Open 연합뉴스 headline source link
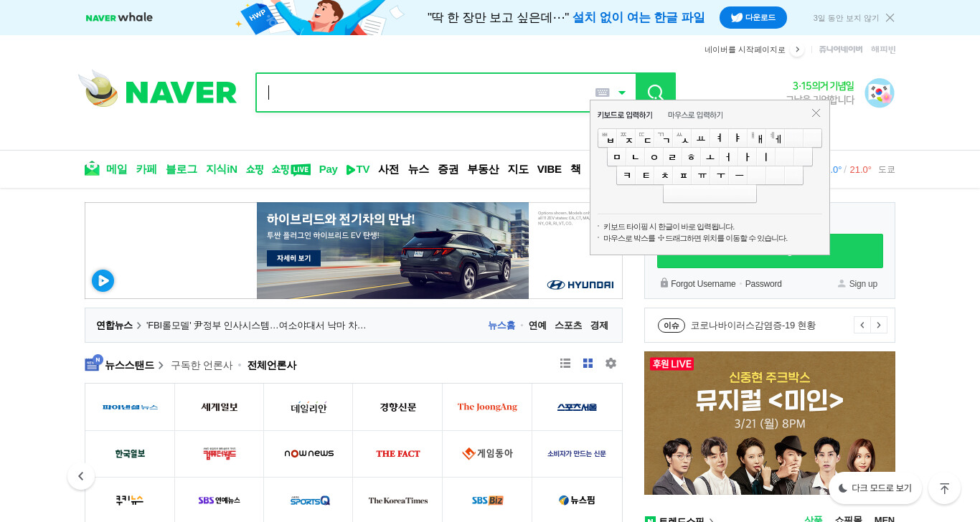The image size is (980, 522). [115, 326]
